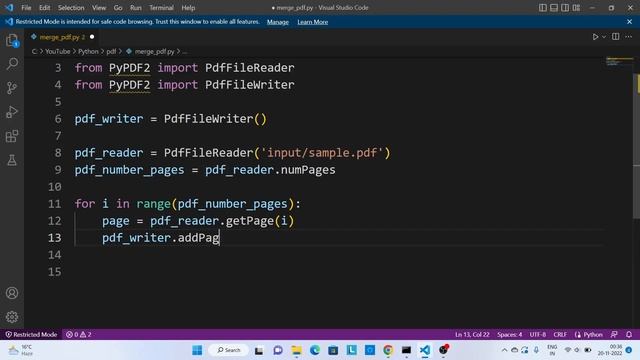Image resolution: width=640 pixels, height=360 pixels.
Task: Open the weather widget on the taskbar
Action: (21, 350)
